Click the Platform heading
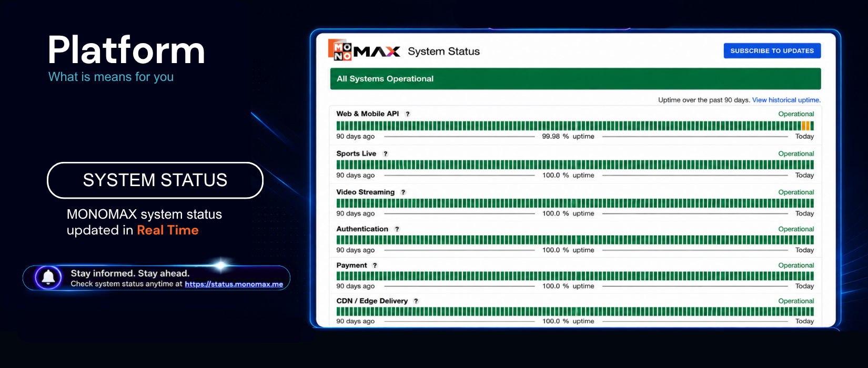868x368 pixels. click(126, 50)
